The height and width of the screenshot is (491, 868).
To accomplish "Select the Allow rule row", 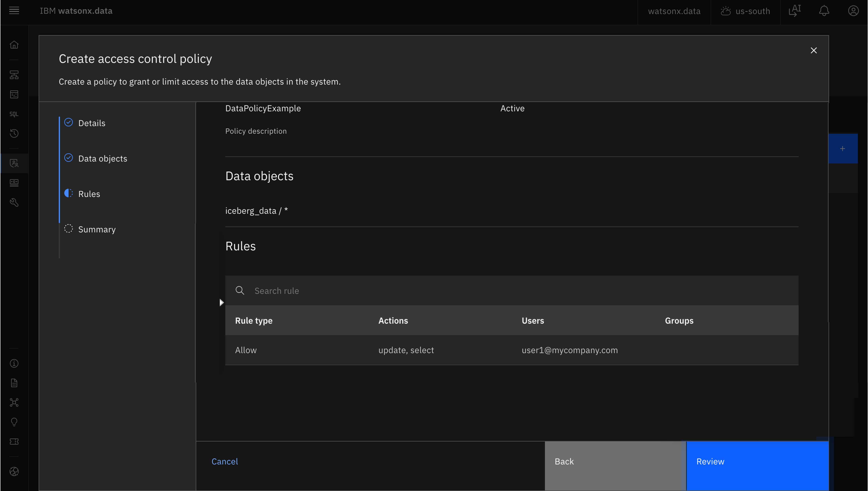I will pos(512,350).
